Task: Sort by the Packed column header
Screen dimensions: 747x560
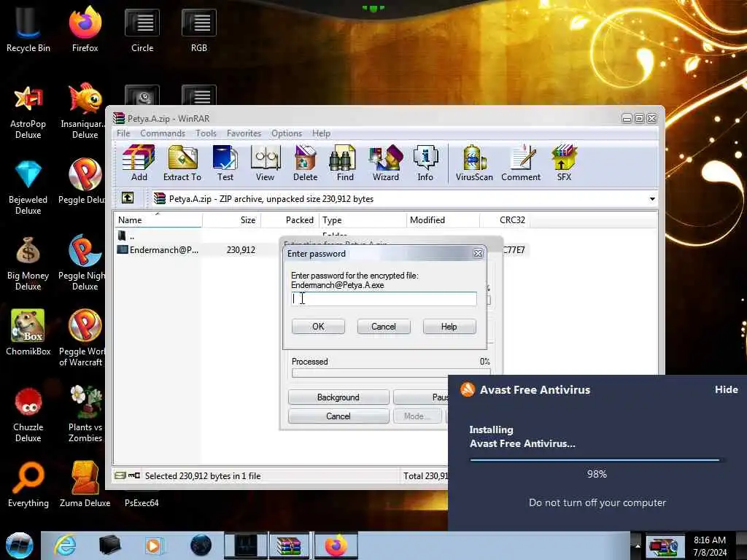Action: pyautogui.click(x=290, y=220)
